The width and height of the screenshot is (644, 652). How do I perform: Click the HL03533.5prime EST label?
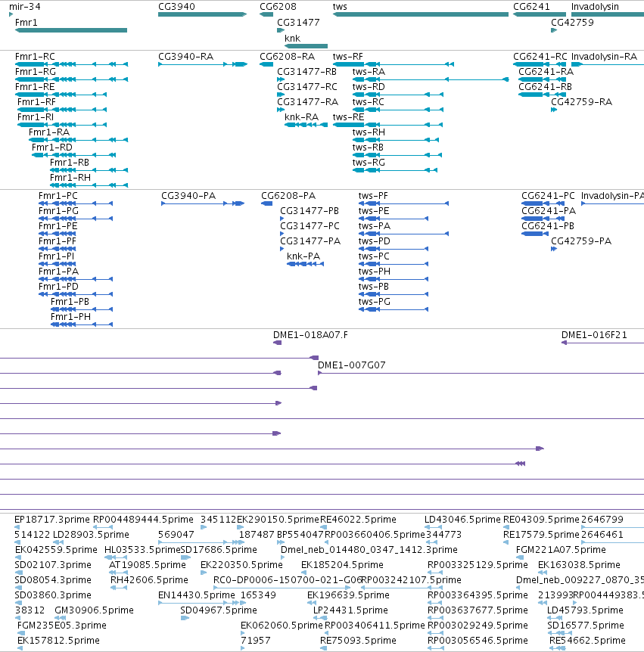(142, 550)
